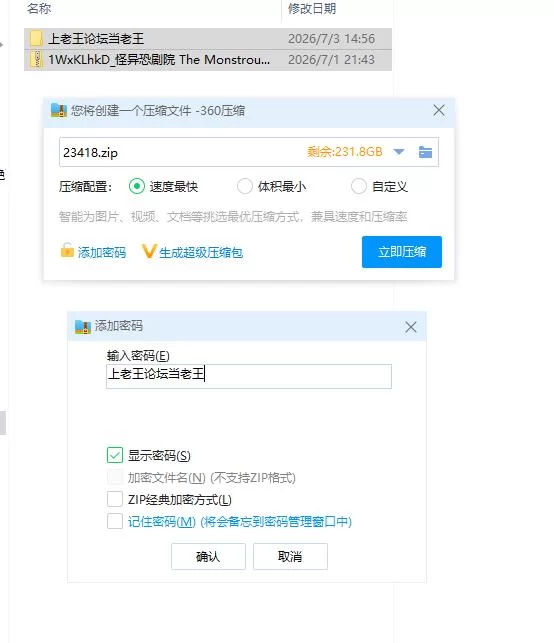Click the 360压缩 icon in create-archive title bar
The height and width of the screenshot is (643, 554).
click(x=59, y=110)
